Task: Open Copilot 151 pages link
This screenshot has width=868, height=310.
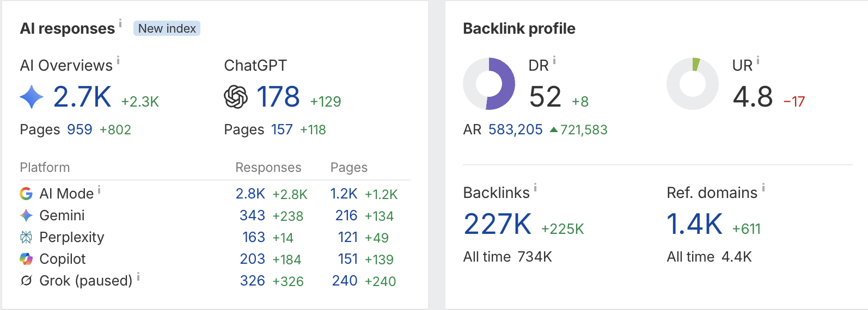Action: 348,259
